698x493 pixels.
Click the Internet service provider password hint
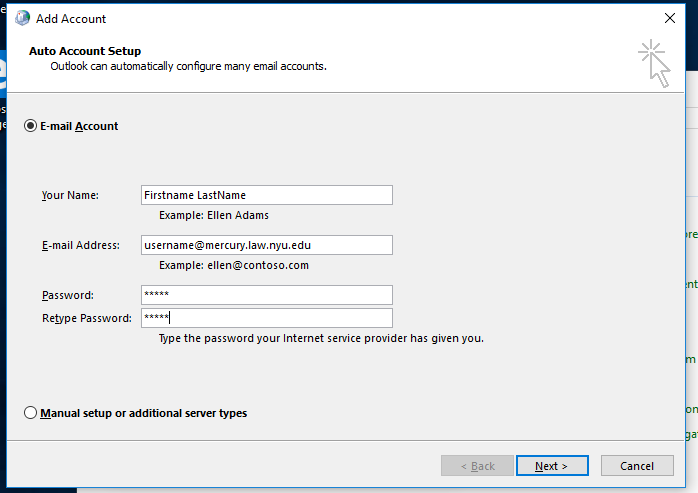point(321,338)
